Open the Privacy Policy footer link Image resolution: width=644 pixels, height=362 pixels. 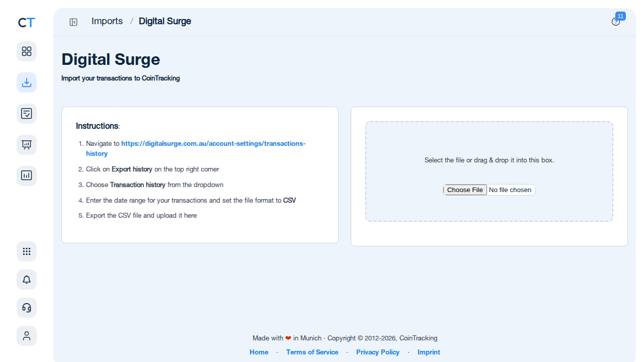coord(378,352)
